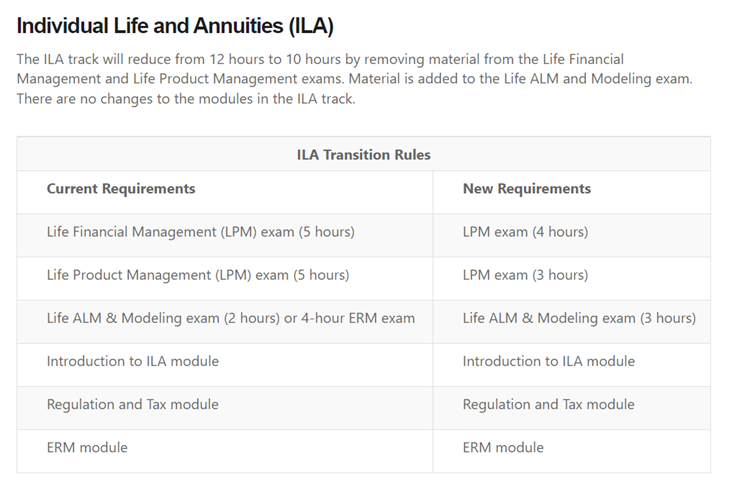
Task: Click the sentence 'There are no changes to the modules'
Action: click(x=186, y=99)
